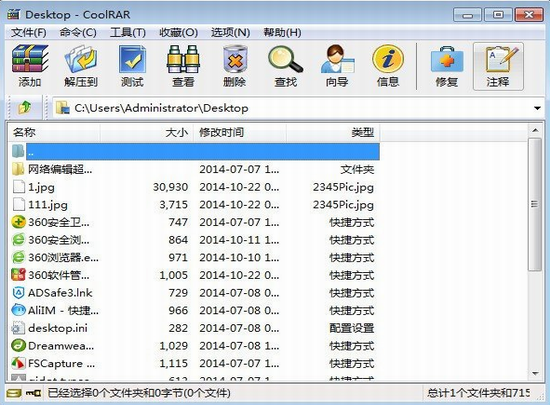Image resolution: width=550 pixels, height=405 pixels.
Task: Open the 查找 (Find) magnifier icon
Action: point(286,66)
